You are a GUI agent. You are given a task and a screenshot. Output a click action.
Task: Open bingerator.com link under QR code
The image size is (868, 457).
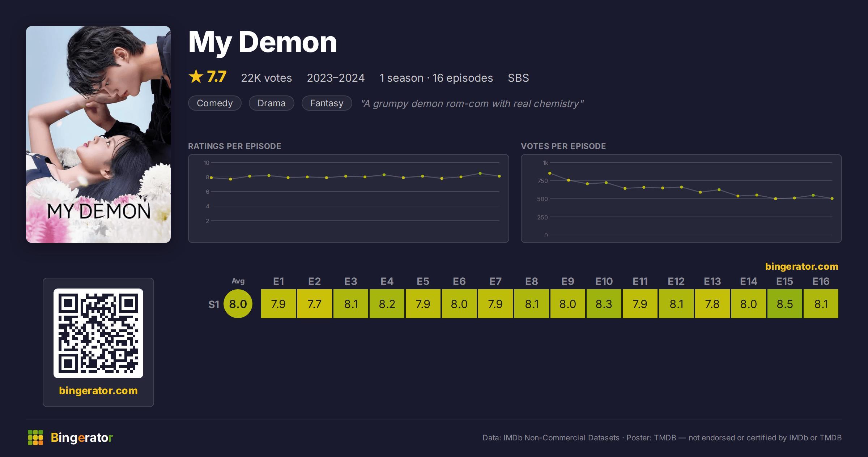click(98, 390)
